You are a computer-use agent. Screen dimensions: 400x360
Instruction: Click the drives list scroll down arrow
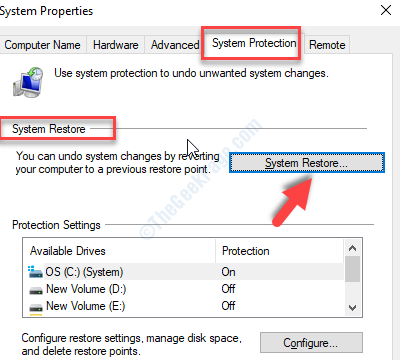click(352, 308)
